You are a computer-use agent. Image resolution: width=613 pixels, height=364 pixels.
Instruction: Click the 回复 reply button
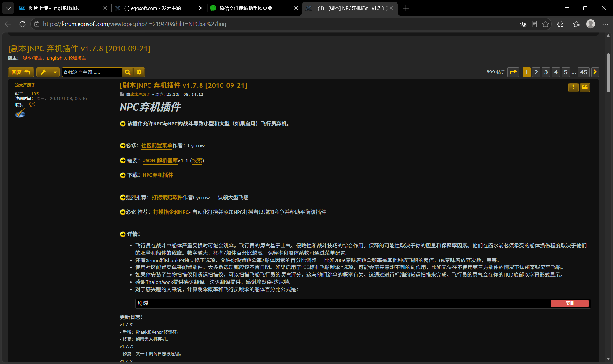pyautogui.click(x=21, y=72)
